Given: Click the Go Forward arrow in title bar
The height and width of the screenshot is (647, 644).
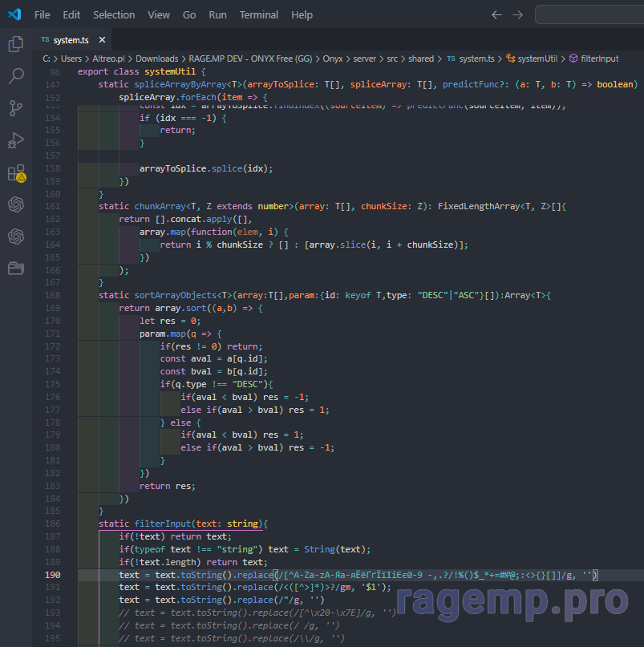Looking at the screenshot, I should point(517,14).
